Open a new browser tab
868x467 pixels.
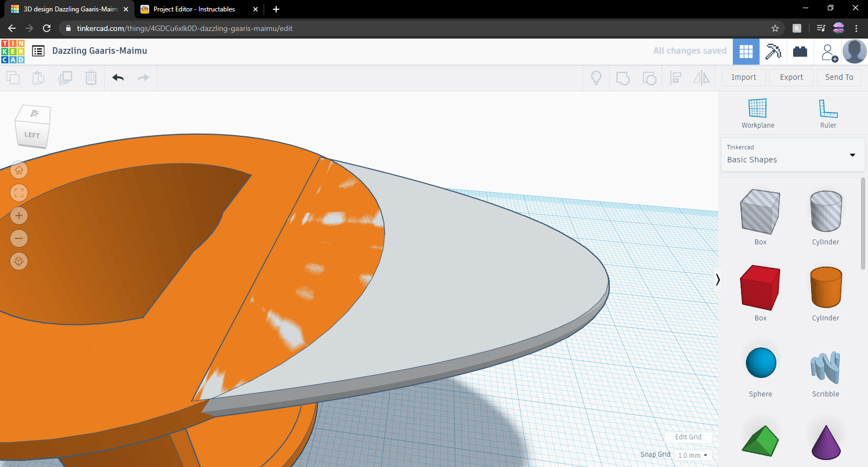click(x=276, y=9)
